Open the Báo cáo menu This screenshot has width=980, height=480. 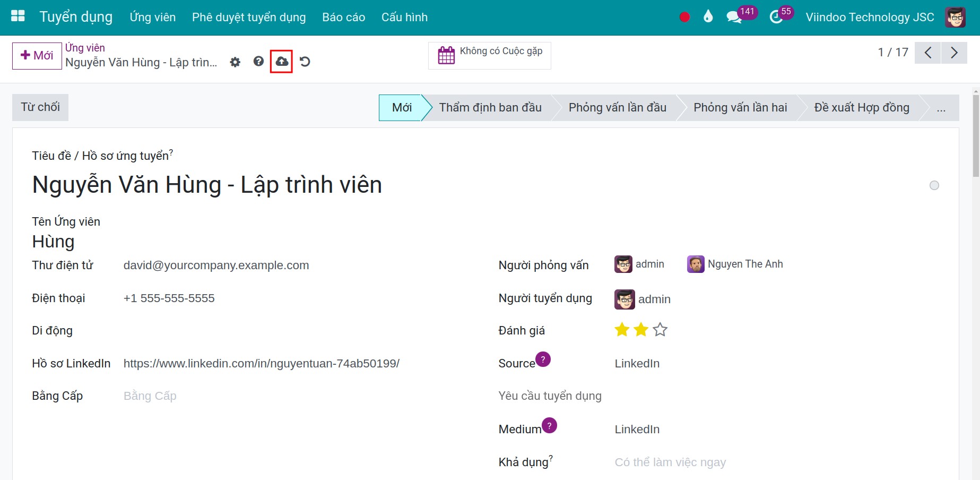click(343, 17)
